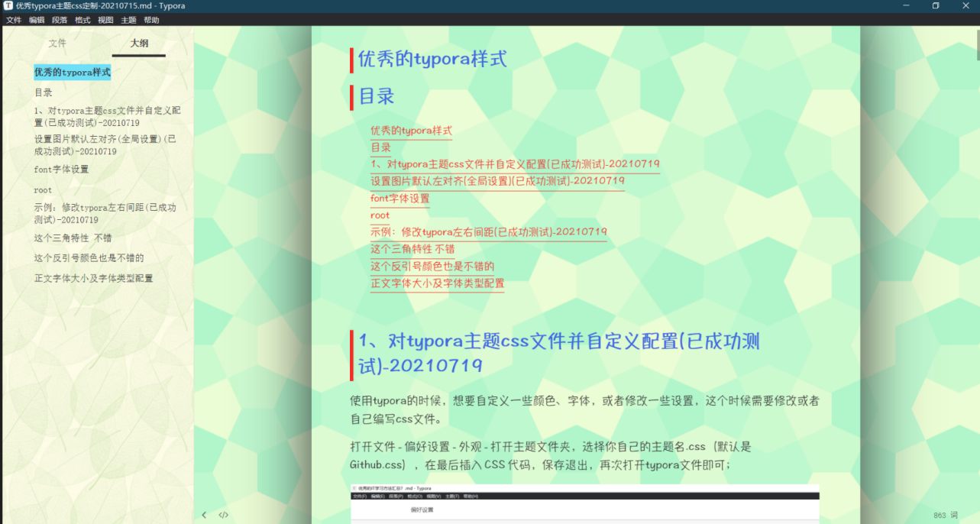Select outline item 示例：修改typora左右间距
The image size is (980, 524).
point(105,213)
